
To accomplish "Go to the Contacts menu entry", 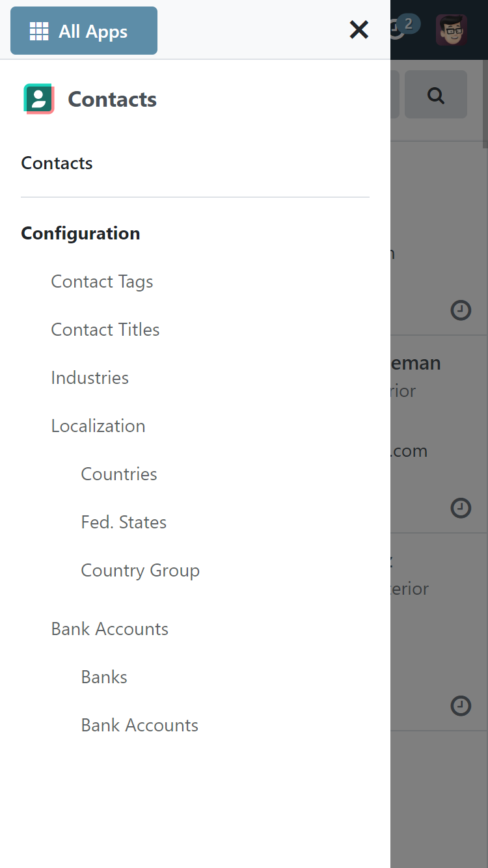I will (x=57, y=163).
